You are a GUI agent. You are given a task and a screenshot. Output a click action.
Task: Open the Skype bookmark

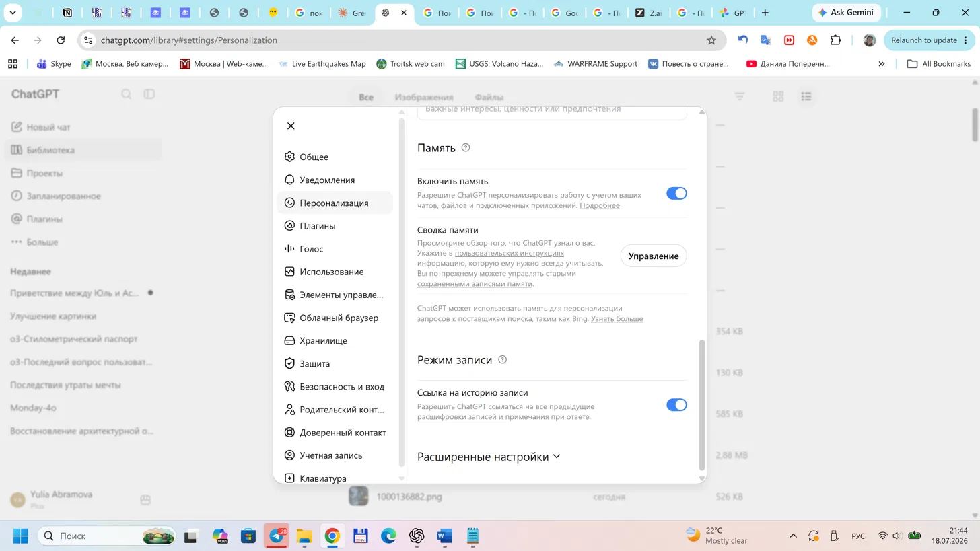(54, 64)
